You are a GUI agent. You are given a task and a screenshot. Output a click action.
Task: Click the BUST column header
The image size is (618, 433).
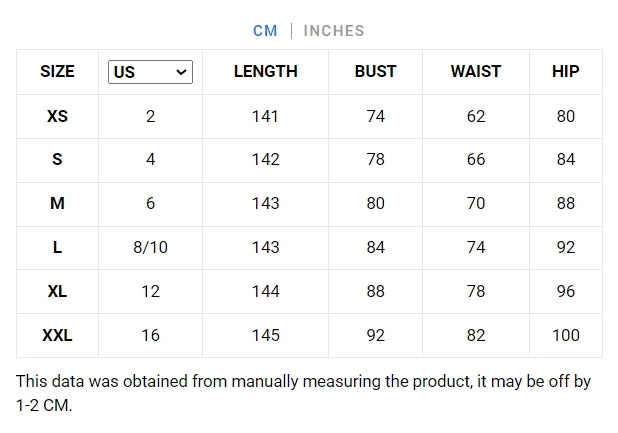[x=375, y=72]
